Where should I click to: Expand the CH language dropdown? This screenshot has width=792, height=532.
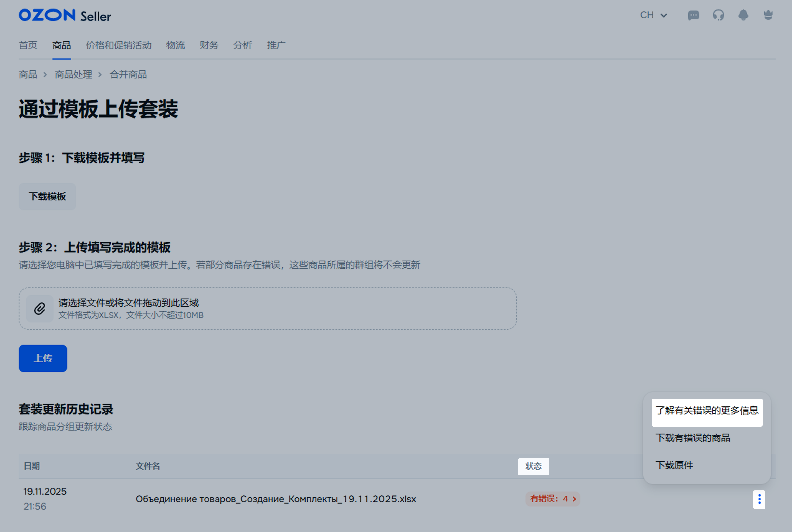pyautogui.click(x=653, y=15)
